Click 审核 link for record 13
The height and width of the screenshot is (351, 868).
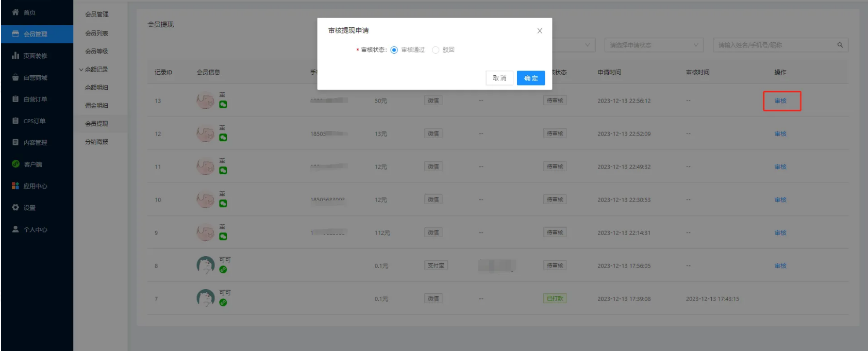click(x=780, y=101)
